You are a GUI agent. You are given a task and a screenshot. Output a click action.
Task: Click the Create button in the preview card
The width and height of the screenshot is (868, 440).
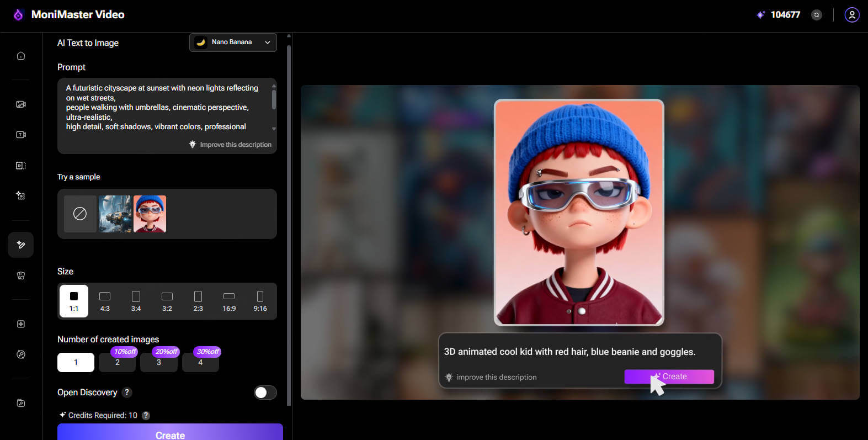[x=669, y=377]
